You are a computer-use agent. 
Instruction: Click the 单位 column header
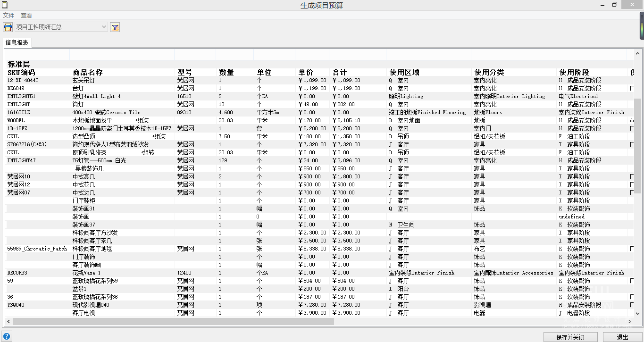(264, 72)
